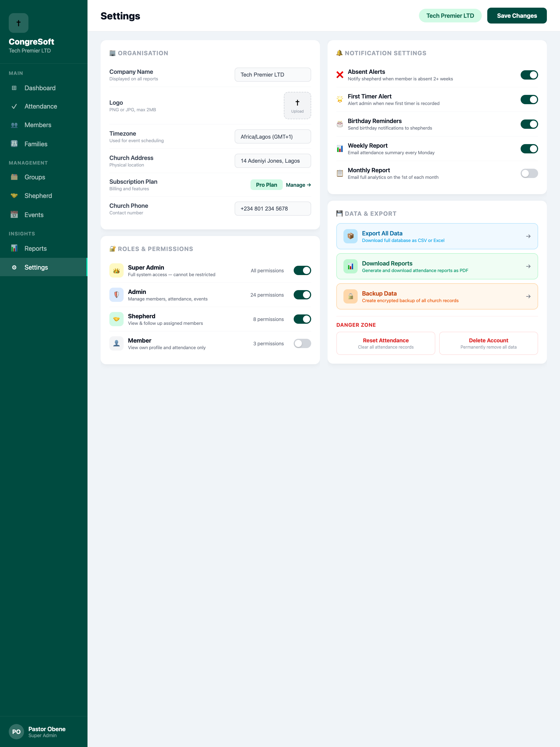Open the Attendance page
560x747 pixels.
[43, 106]
